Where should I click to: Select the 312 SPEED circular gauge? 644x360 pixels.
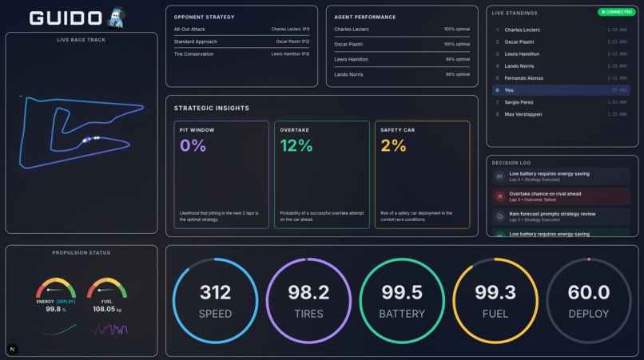point(215,301)
